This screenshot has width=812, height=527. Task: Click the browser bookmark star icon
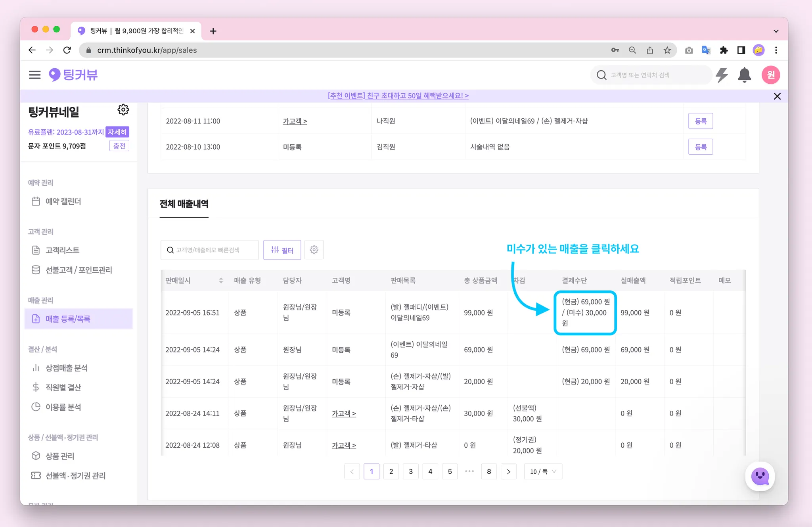[667, 50]
